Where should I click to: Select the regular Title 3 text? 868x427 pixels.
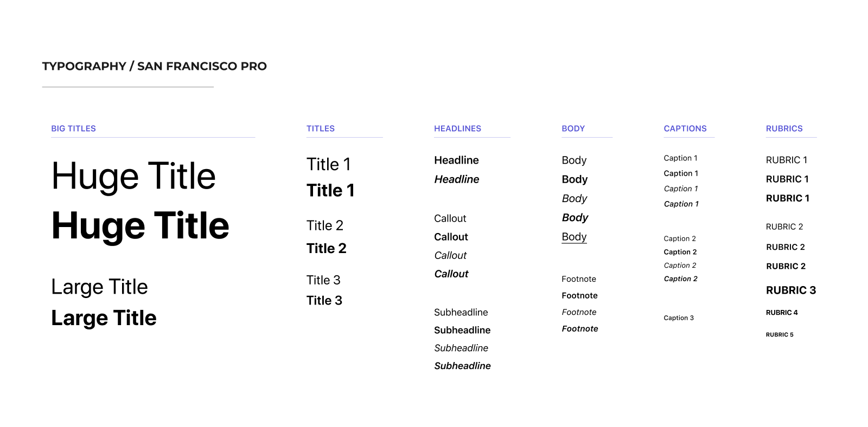[x=323, y=280]
